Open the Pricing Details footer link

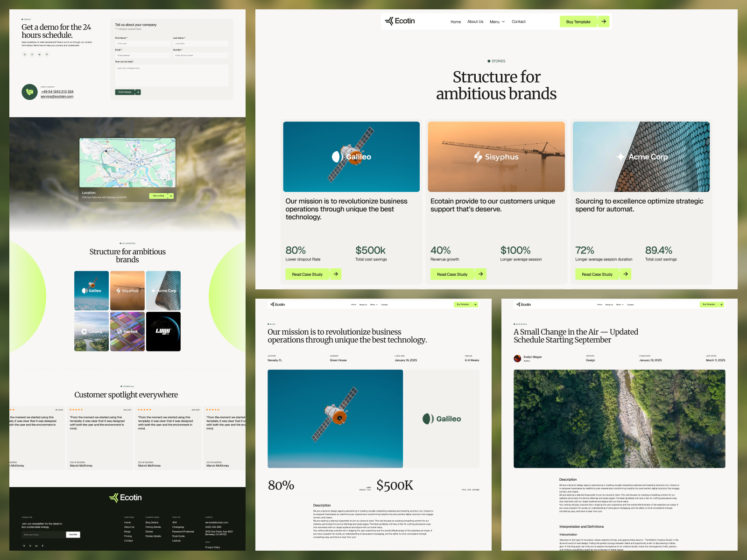pyautogui.click(x=153, y=527)
